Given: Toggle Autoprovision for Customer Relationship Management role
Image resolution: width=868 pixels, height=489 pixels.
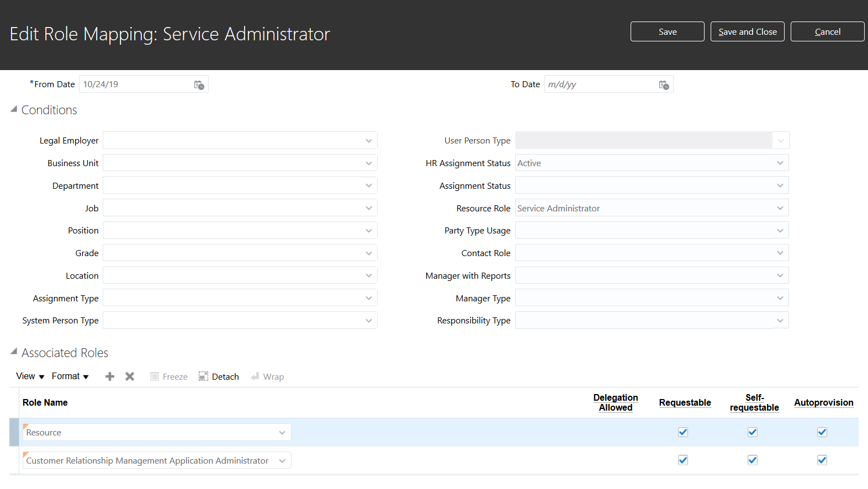Looking at the screenshot, I should [x=822, y=460].
